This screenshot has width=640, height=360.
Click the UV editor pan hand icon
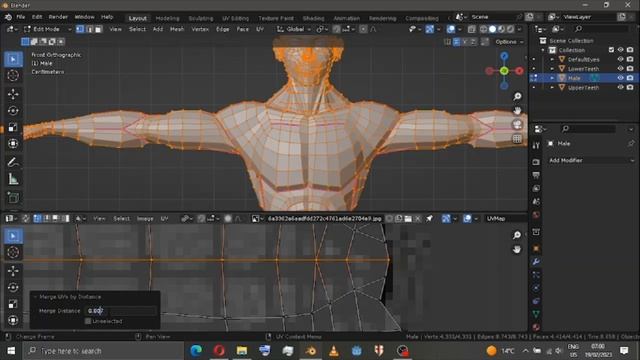pyautogui.click(x=517, y=249)
